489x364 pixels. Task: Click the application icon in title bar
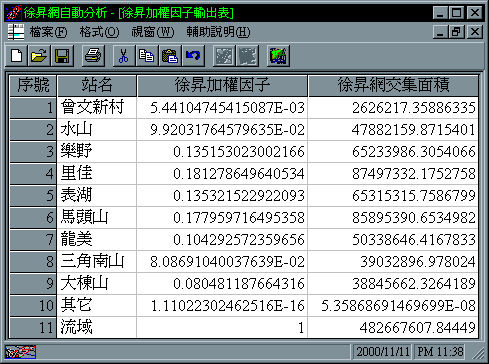[14, 13]
